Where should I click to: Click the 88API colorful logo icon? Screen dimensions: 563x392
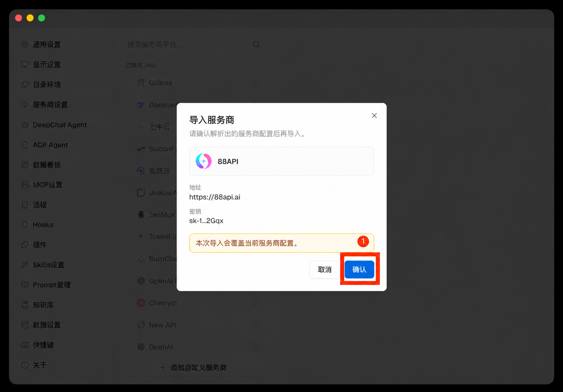[x=204, y=161]
